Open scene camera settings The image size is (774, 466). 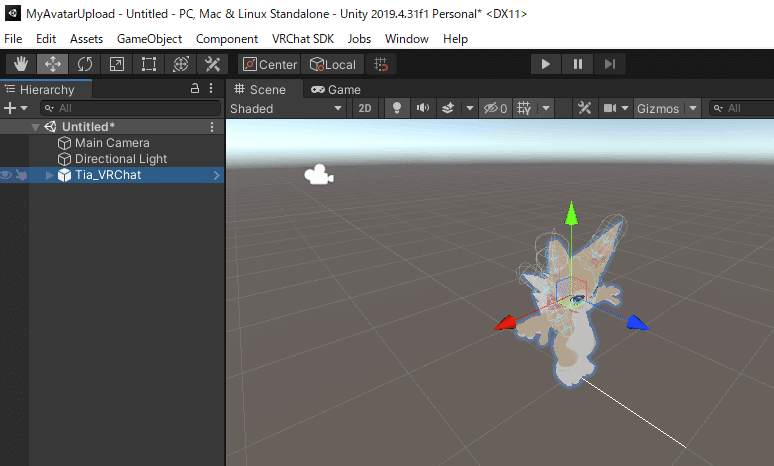tap(610, 109)
